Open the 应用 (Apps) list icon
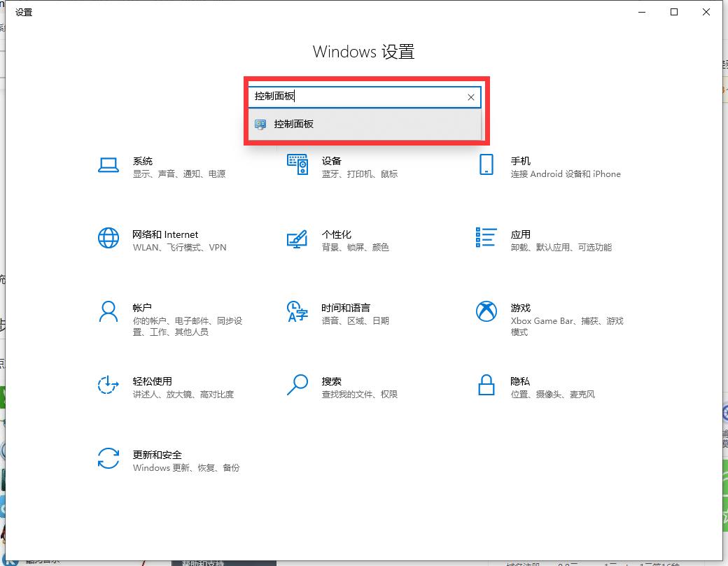Viewport: 728px width, 566px height. click(486, 237)
